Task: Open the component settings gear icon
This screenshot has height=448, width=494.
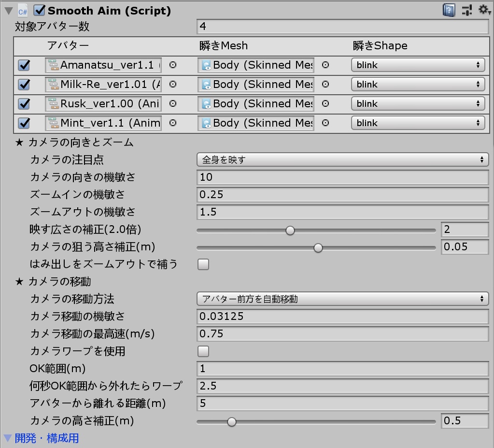Action: coord(483,10)
